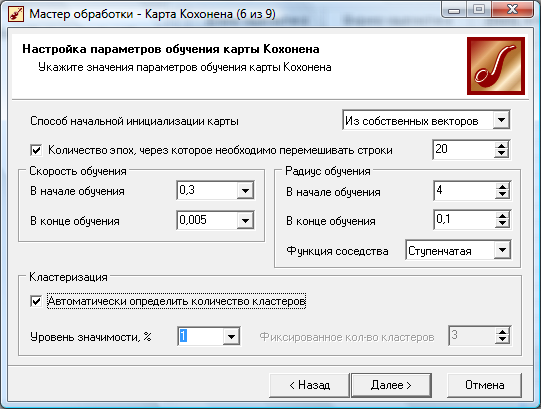Expand the significance level dropdown

pyautogui.click(x=231, y=336)
